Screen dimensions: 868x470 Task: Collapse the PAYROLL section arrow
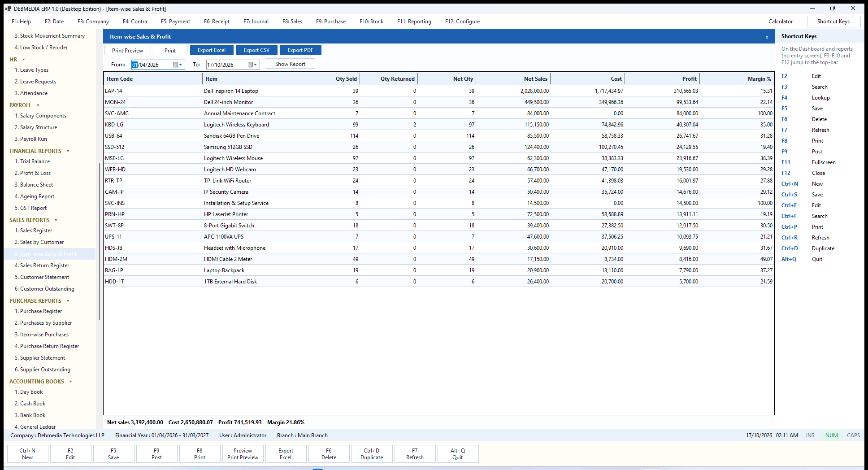pos(38,105)
